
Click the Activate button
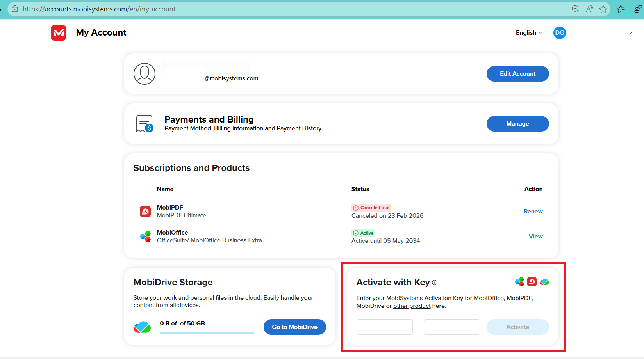click(517, 327)
